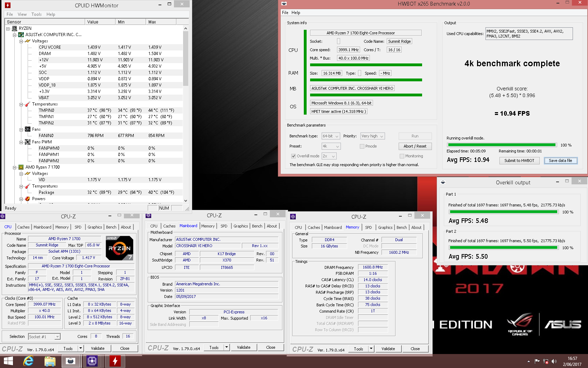Screen dimensions: 588x368
Task: Collapse the Fans PWM tree node
Action: click(21, 142)
